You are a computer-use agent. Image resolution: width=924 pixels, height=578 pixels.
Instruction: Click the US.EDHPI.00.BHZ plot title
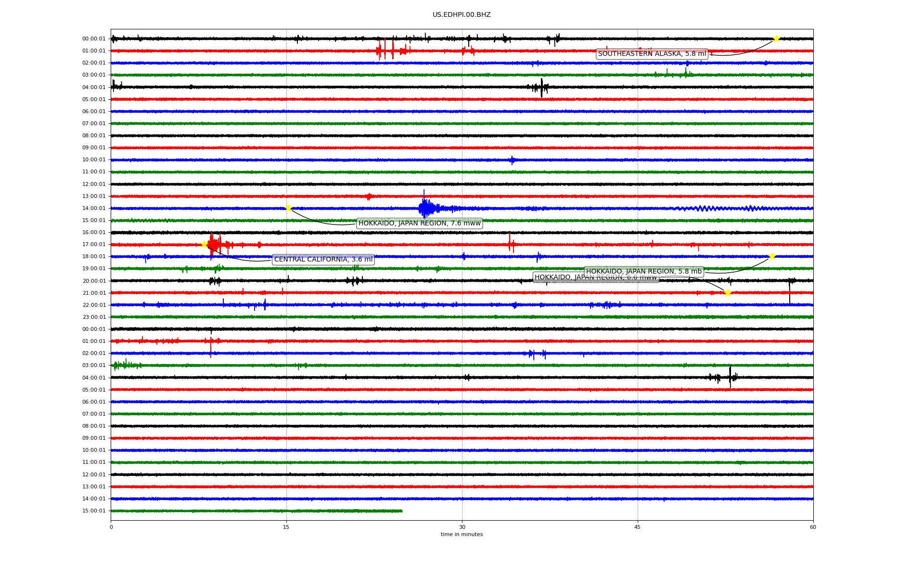click(462, 15)
